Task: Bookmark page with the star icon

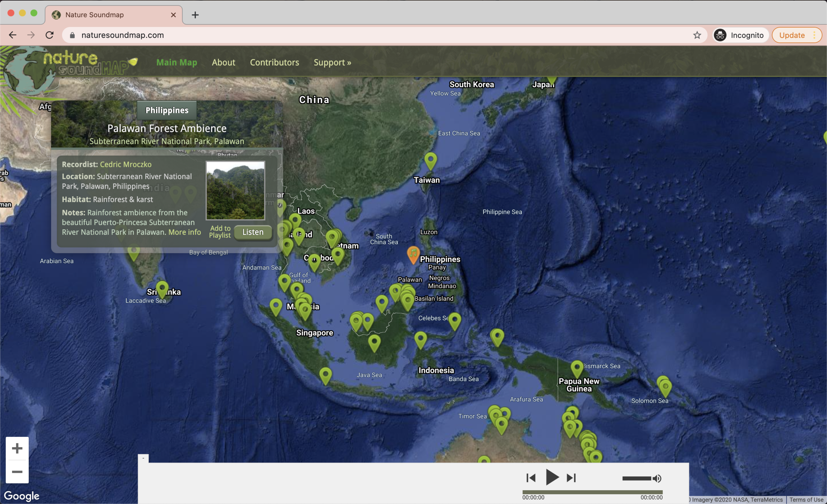Action: [697, 35]
